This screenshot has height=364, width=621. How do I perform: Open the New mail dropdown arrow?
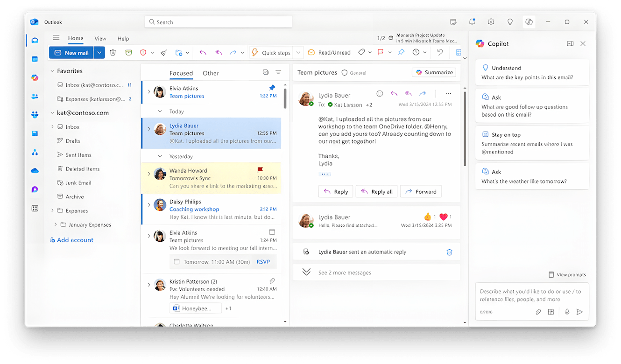coord(99,53)
